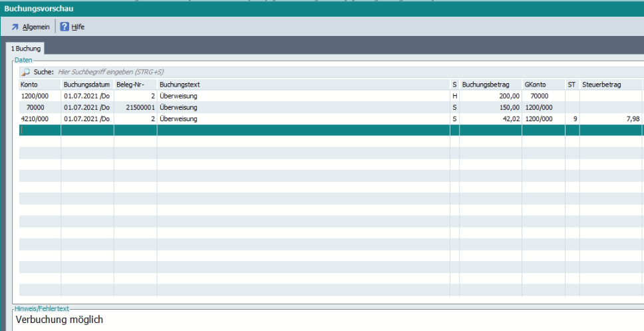Click the Suche search input field
The image size is (644, 331).
click(200, 71)
